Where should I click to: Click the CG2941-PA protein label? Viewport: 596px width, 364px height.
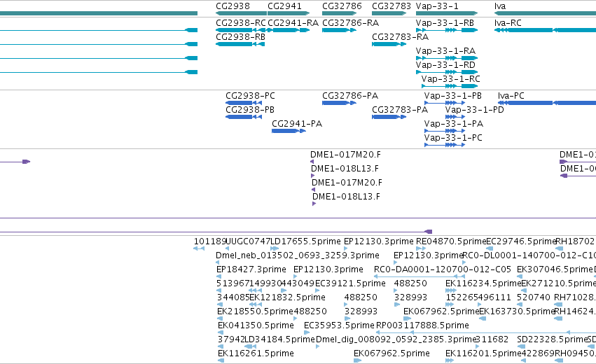(297, 124)
